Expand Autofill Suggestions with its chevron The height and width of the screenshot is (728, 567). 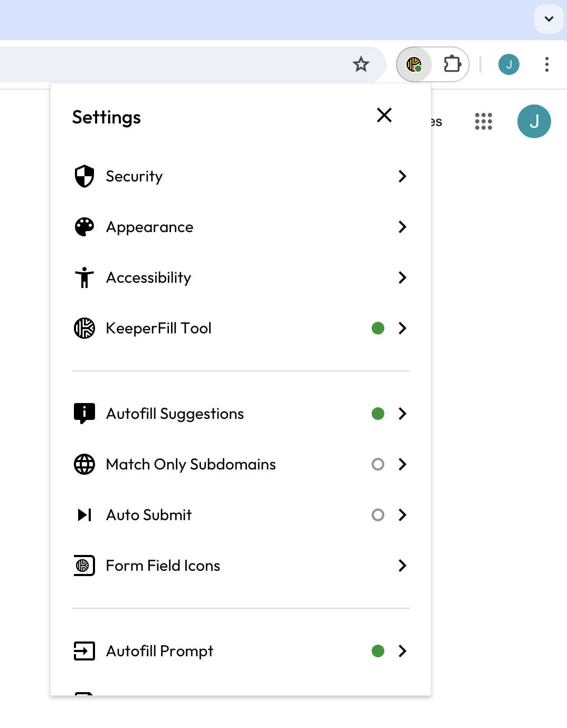click(x=402, y=414)
